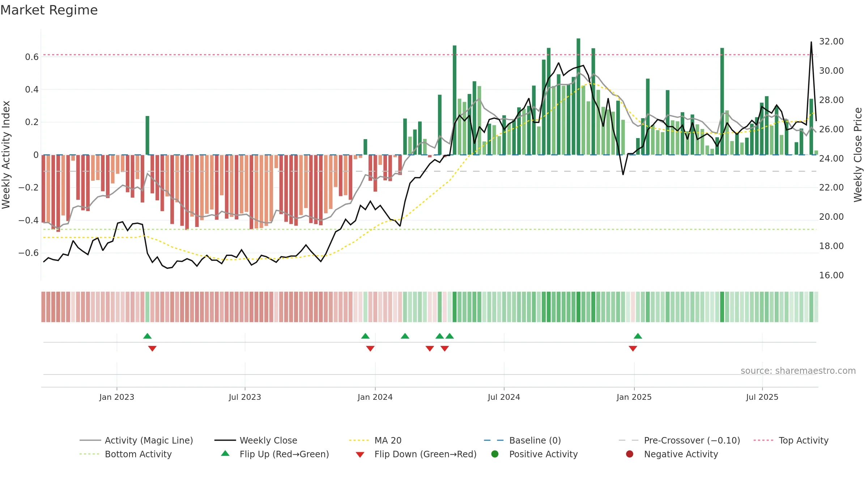The width and height of the screenshot is (868, 488).
Task: Toggle Activity (Magic Line) legend entry
Action: click(136, 440)
